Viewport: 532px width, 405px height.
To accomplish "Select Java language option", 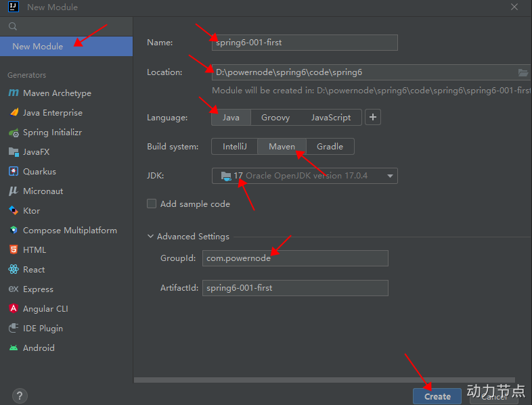I will 231,118.
